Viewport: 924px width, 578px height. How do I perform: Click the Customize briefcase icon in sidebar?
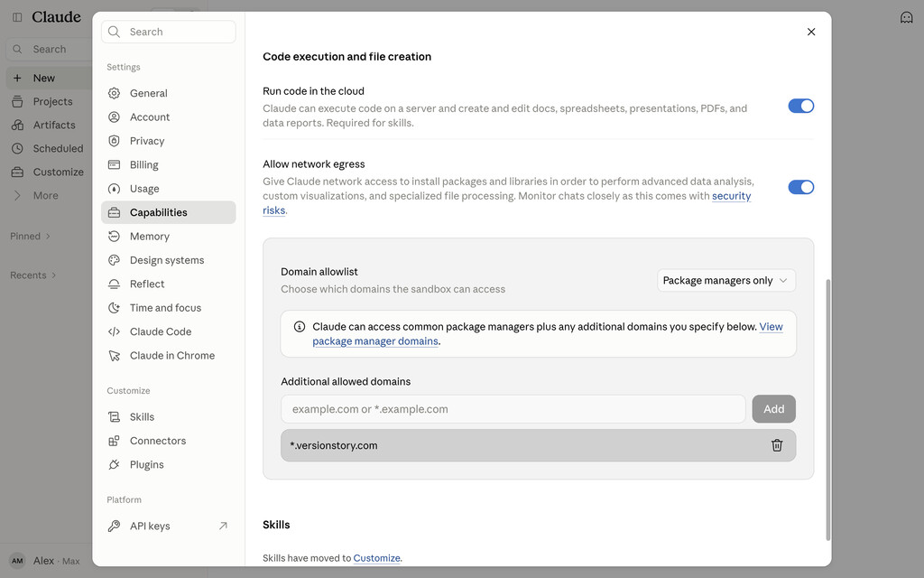point(18,172)
